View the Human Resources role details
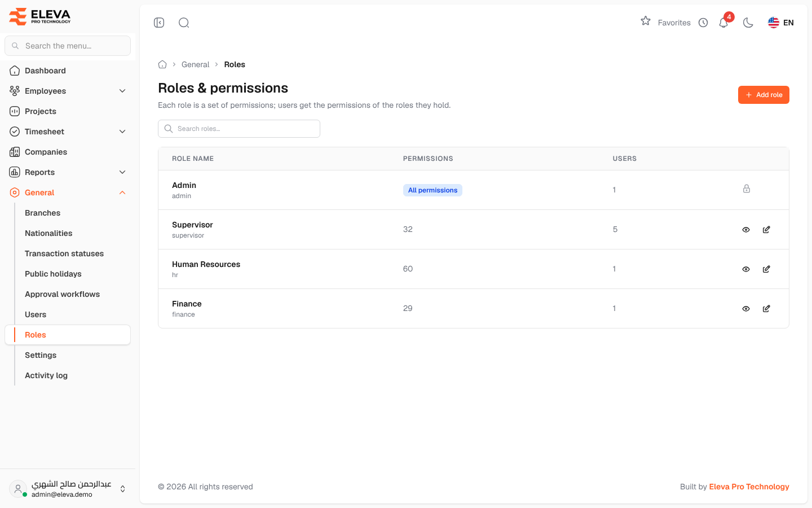The image size is (812, 508). coord(746,269)
